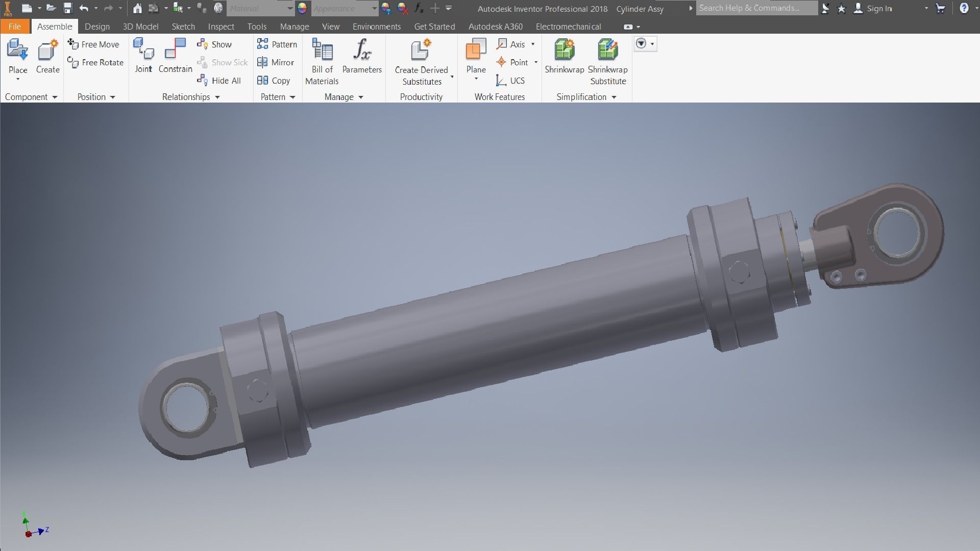Open the Material dropdown
Screen dimensions: 980x551
290,8
